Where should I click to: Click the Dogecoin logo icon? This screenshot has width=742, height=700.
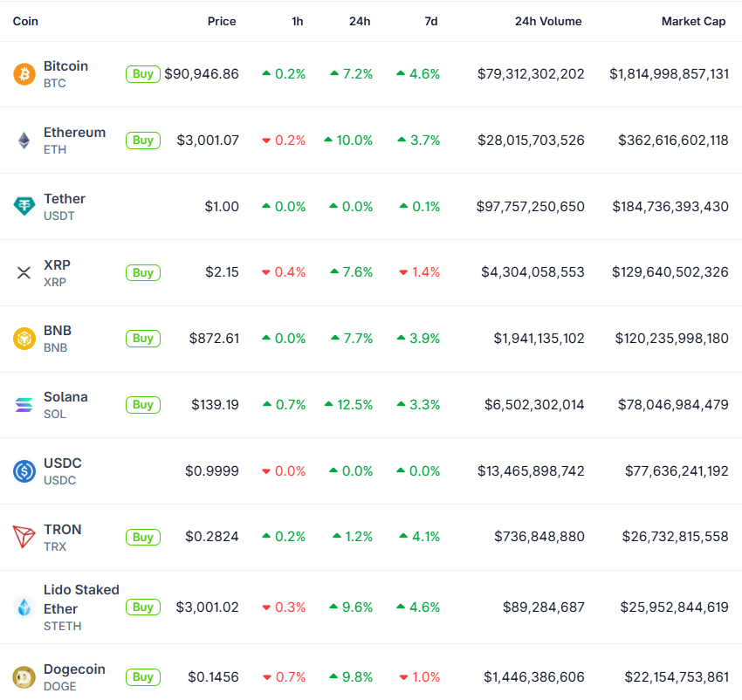click(x=24, y=677)
